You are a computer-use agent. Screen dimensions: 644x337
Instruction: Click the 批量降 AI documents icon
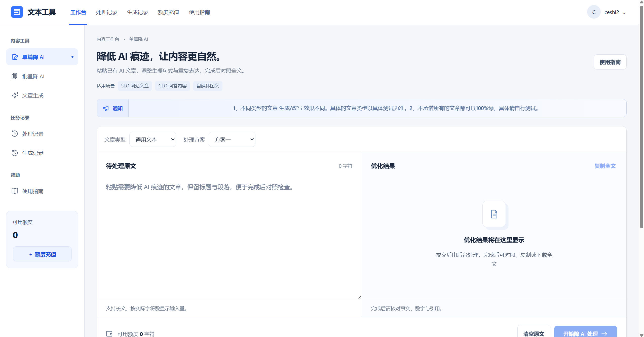point(15,76)
